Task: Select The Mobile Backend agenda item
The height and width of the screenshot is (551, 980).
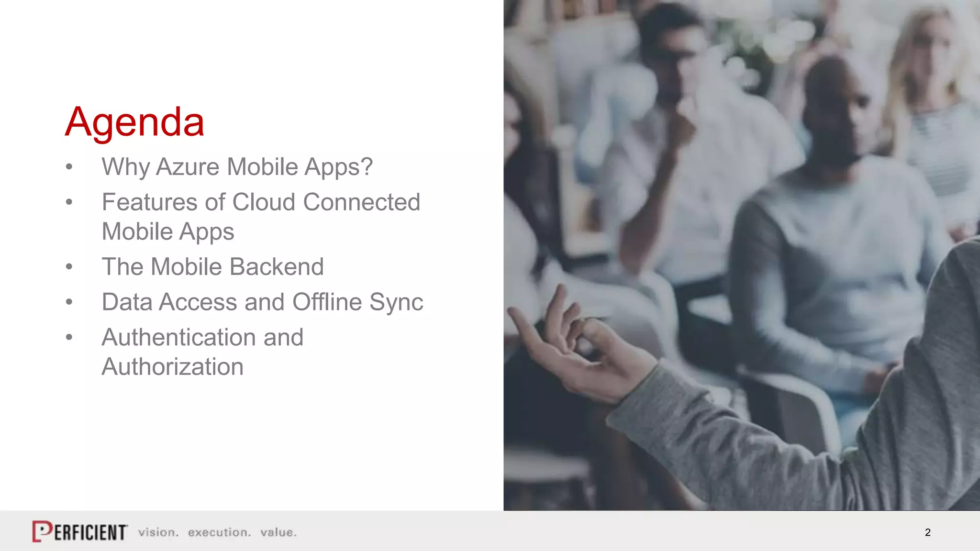Action: coord(212,267)
